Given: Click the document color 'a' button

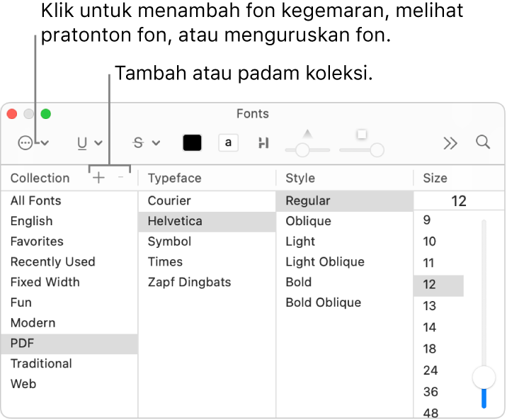Looking at the screenshot, I should point(228,142).
